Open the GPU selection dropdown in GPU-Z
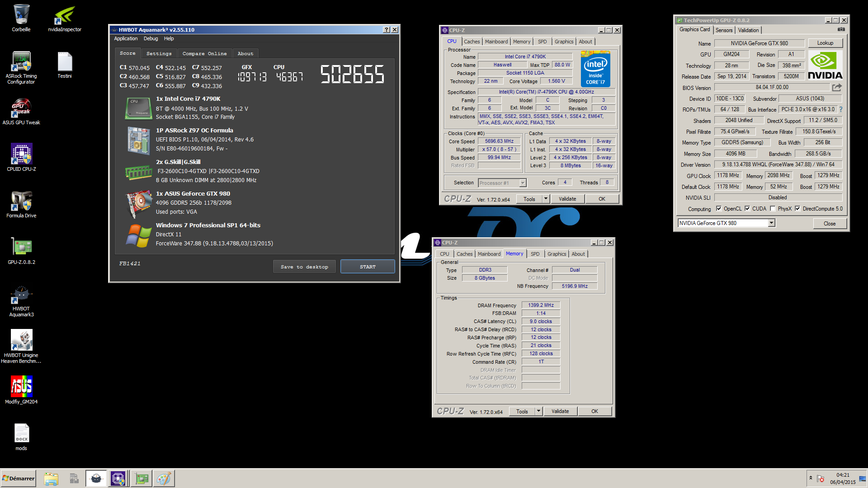 click(771, 223)
